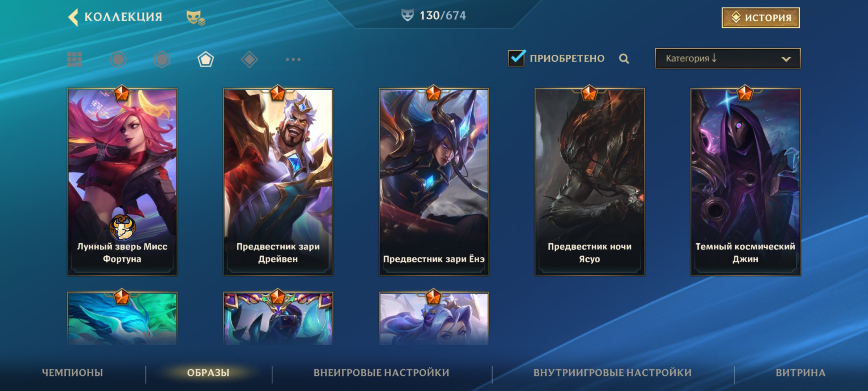This screenshot has height=391, width=868.
Task: Open skin search with magnifier icon
Action: (x=624, y=59)
